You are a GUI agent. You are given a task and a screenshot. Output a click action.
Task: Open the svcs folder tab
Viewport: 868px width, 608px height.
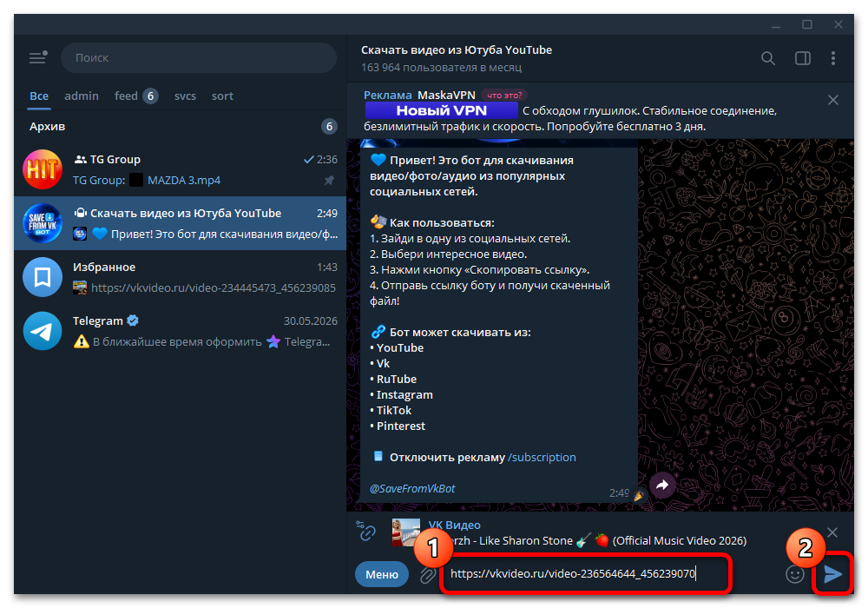tap(185, 96)
